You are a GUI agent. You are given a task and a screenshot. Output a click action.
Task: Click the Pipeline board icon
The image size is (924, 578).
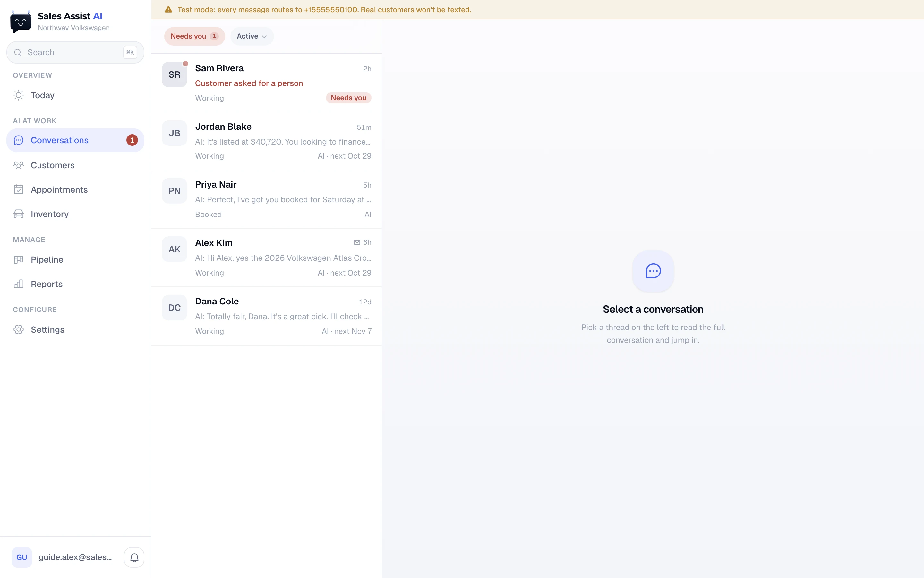19,259
